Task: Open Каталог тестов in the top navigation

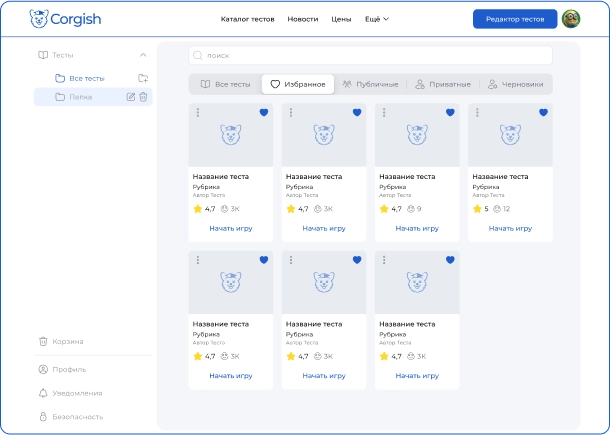Action: point(247,19)
